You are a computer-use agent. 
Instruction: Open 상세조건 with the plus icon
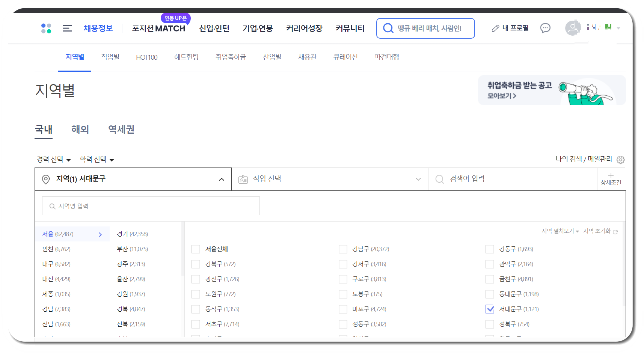(x=611, y=179)
